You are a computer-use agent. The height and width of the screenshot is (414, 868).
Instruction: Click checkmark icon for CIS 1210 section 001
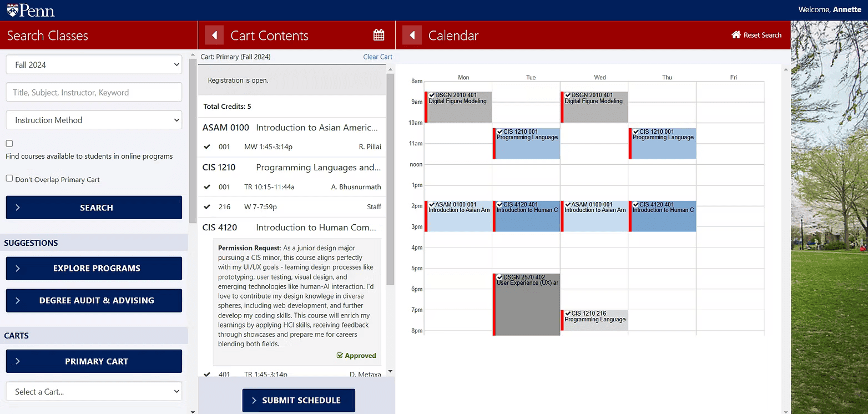207,187
